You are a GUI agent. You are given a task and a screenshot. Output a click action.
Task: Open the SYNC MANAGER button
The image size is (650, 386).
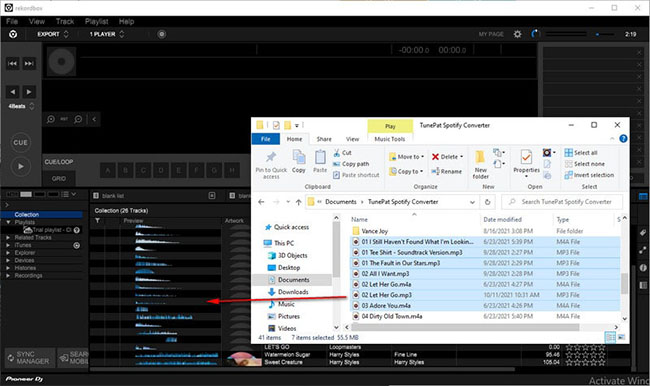point(29,357)
